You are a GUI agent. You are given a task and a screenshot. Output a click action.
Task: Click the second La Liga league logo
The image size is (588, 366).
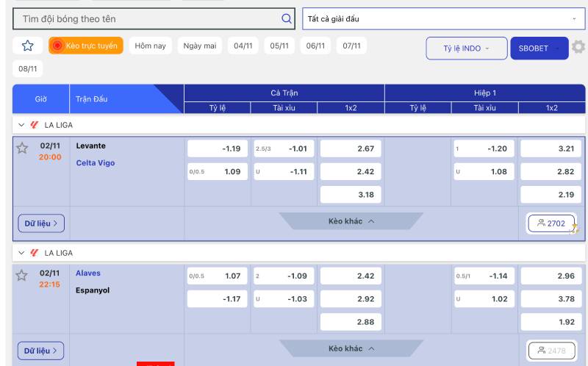click(35, 253)
